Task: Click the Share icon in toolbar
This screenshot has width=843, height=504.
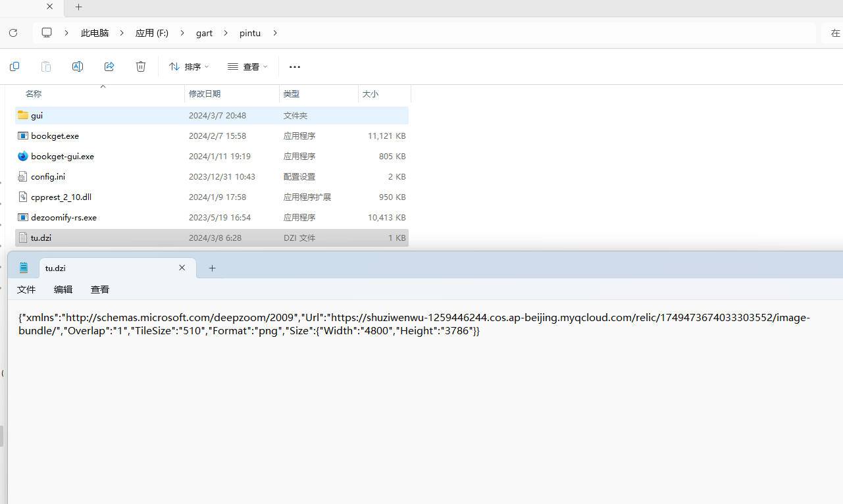Action: [109, 66]
